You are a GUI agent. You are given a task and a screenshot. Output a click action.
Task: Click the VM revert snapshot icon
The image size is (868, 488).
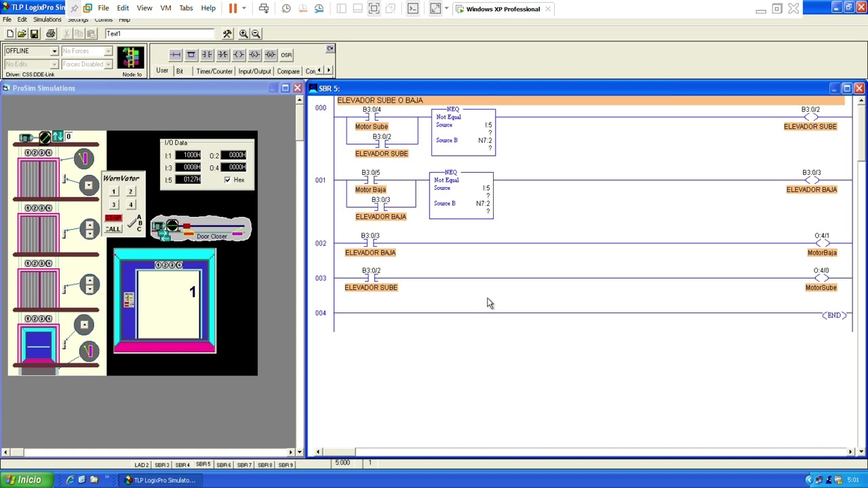302,9
